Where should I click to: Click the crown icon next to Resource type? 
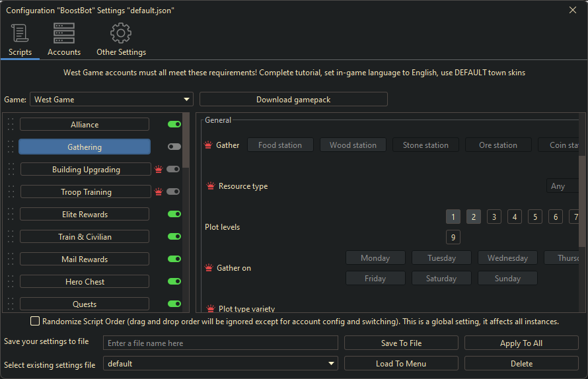coord(211,186)
